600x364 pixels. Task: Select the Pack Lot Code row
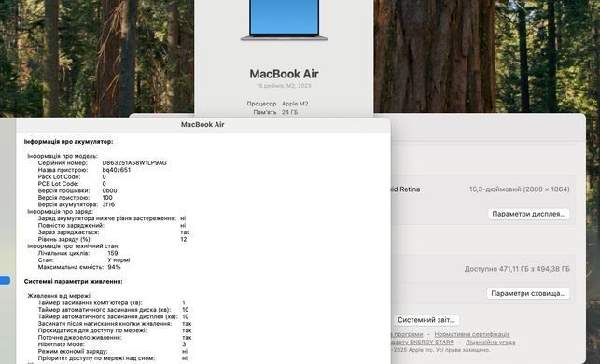point(72,176)
